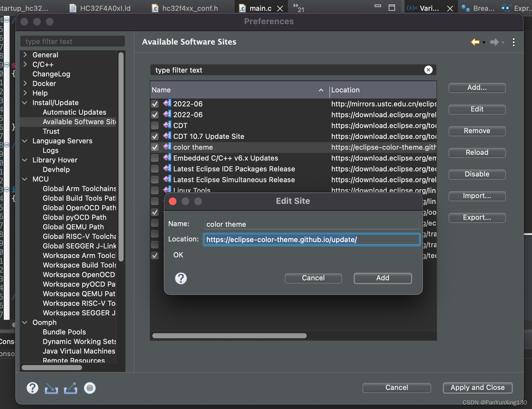Collapse the Install/Update tree section
Viewport: 532px width, 409px height.
(x=25, y=103)
